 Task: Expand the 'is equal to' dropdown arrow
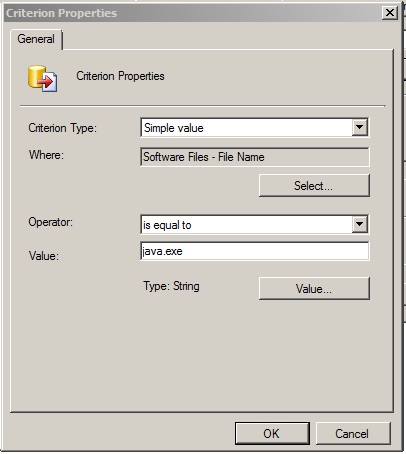359,224
